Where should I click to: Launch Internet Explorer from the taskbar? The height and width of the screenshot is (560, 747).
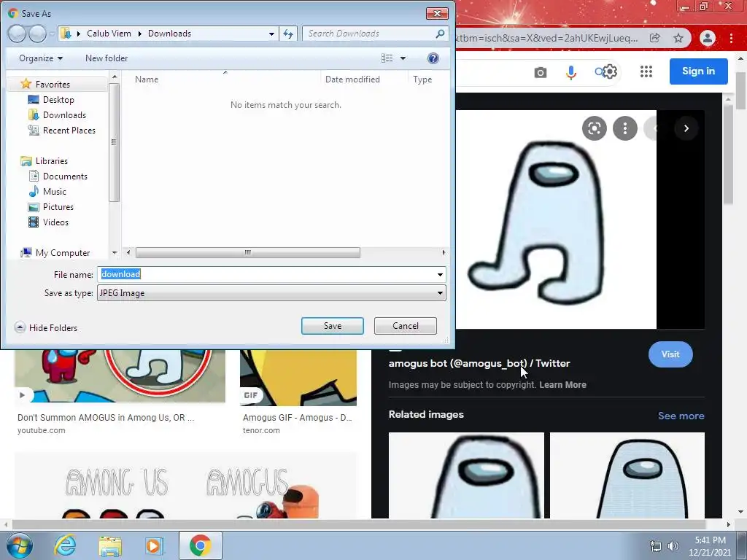64,545
